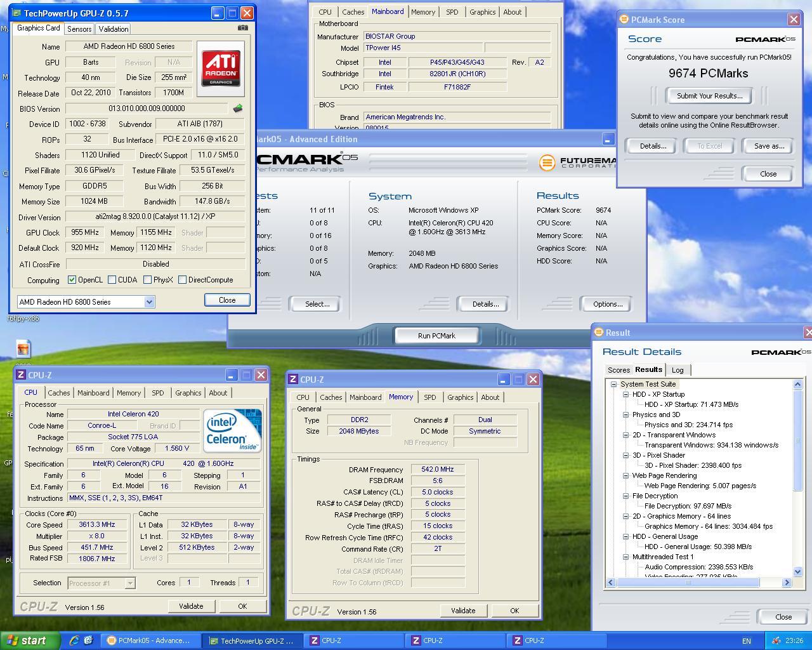Image resolution: width=812 pixels, height=650 pixels.
Task: Collapse the 2D - Transparent Windows node
Action: [625, 435]
